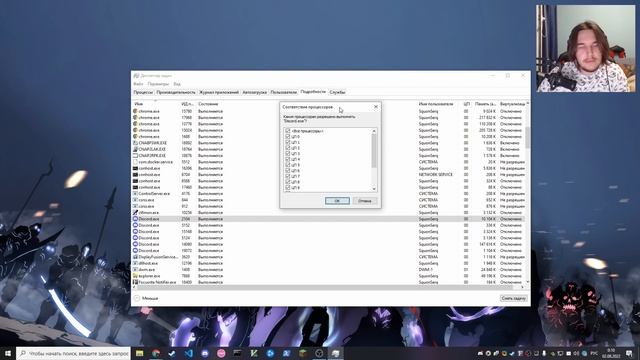The height and width of the screenshot is (360, 640).
Task: Click the Focusrite Notifier.exe icon
Action: [135, 282]
